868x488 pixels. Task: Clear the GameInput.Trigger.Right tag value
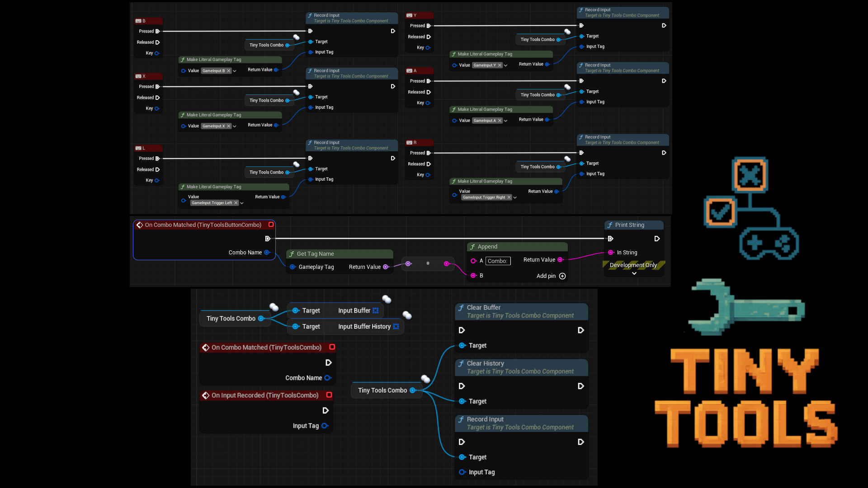click(509, 197)
